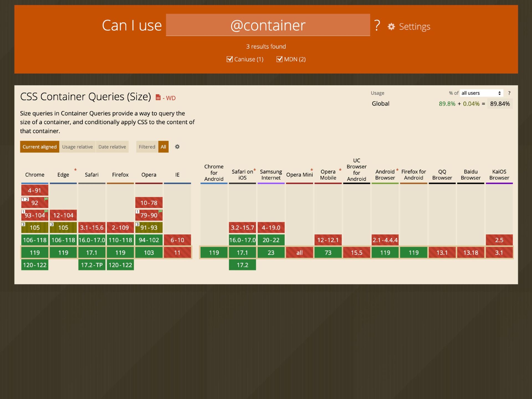Toggle MDN (2) results checkbox

tap(279, 59)
